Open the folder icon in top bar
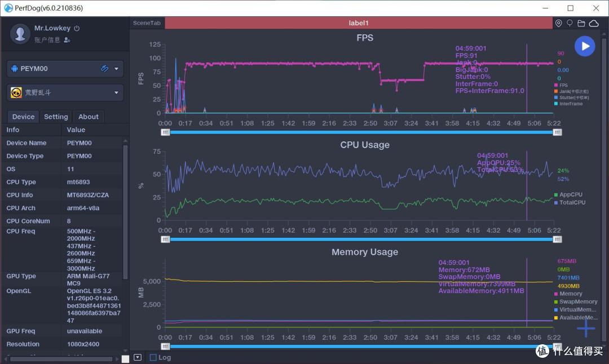609x364 pixels. click(581, 23)
